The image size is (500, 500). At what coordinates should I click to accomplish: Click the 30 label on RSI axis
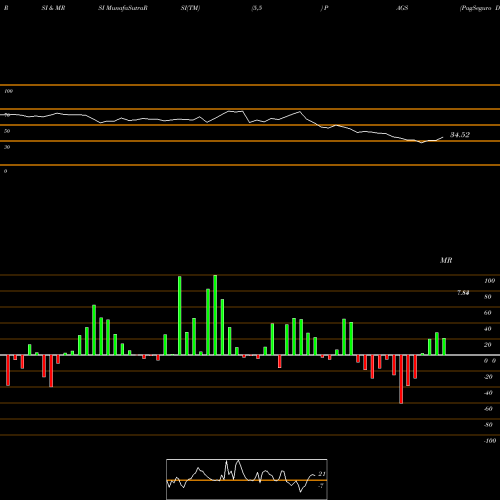coord(7,147)
